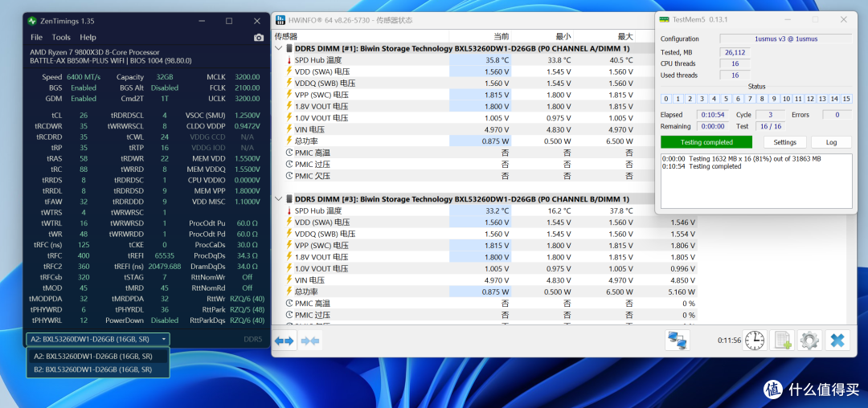868x408 pixels.
Task: Click ZenTimings app logo in title bar
Action: pos(33,21)
